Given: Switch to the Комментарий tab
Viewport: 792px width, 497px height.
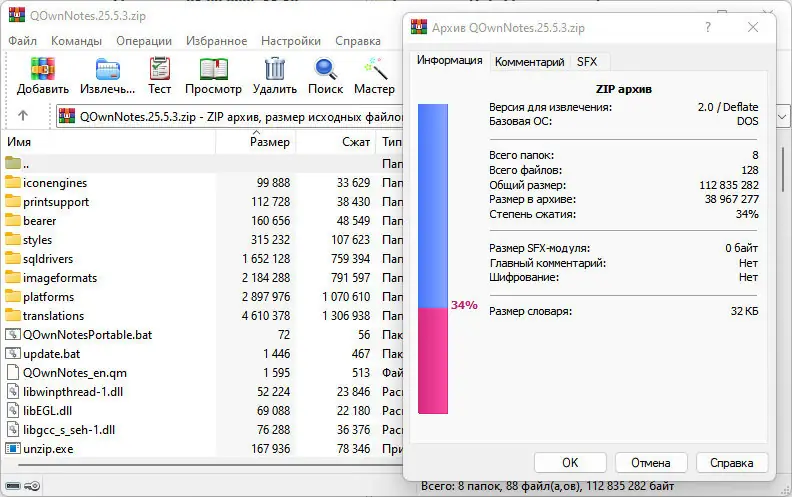Looking at the screenshot, I should pos(529,62).
